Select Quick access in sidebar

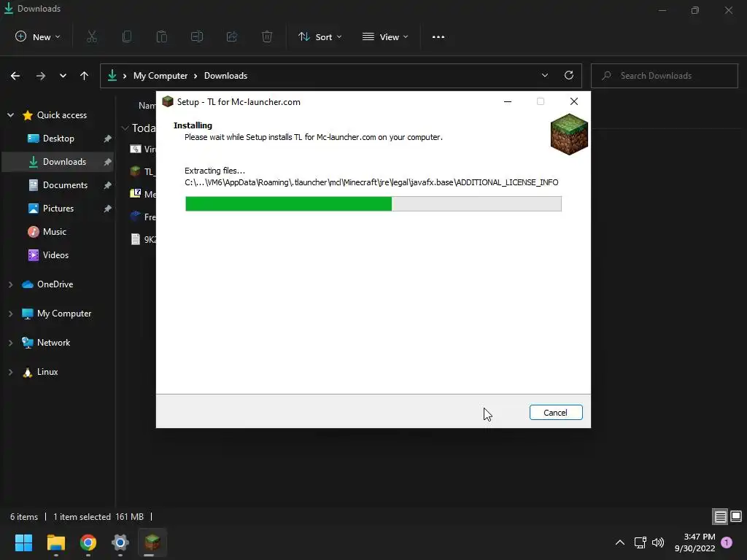click(62, 114)
